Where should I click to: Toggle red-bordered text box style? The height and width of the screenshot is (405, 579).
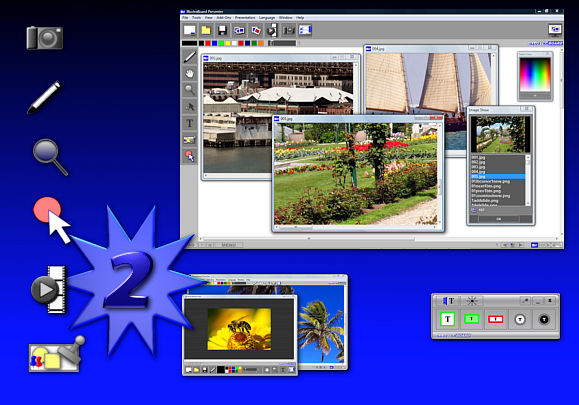[x=496, y=319]
